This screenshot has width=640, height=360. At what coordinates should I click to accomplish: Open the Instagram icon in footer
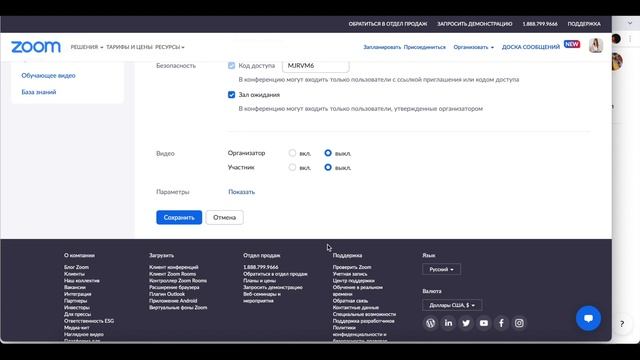[519, 323]
